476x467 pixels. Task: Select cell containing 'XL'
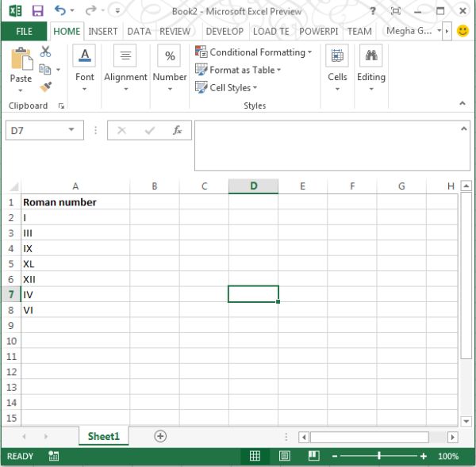[75, 264]
